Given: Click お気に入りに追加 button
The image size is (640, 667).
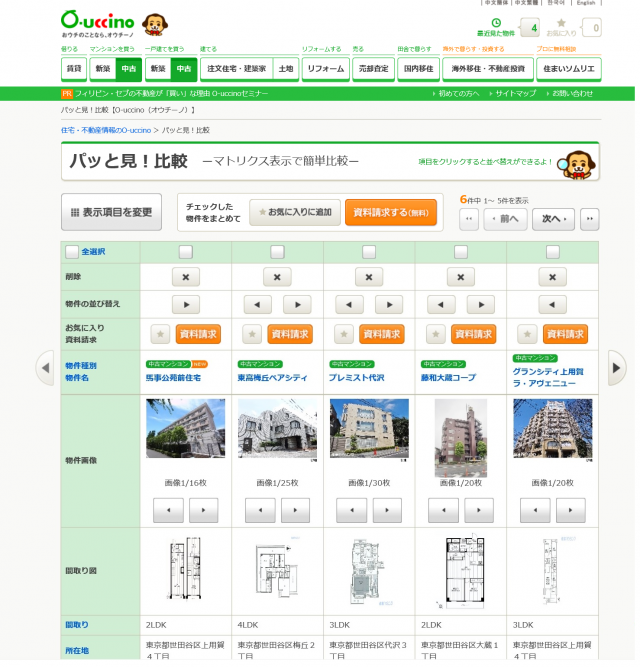Looking at the screenshot, I should point(297,214).
